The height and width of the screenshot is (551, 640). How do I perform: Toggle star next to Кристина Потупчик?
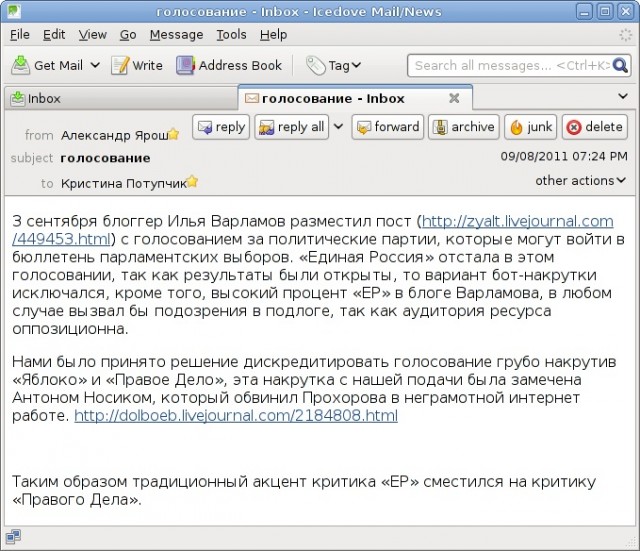coord(192,182)
